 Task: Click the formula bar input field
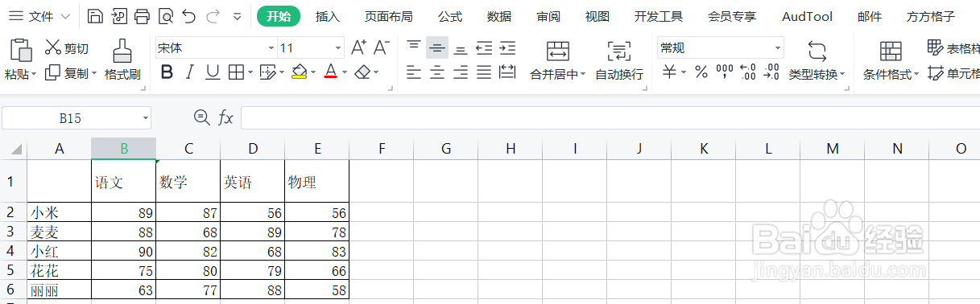click(x=610, y=118)
